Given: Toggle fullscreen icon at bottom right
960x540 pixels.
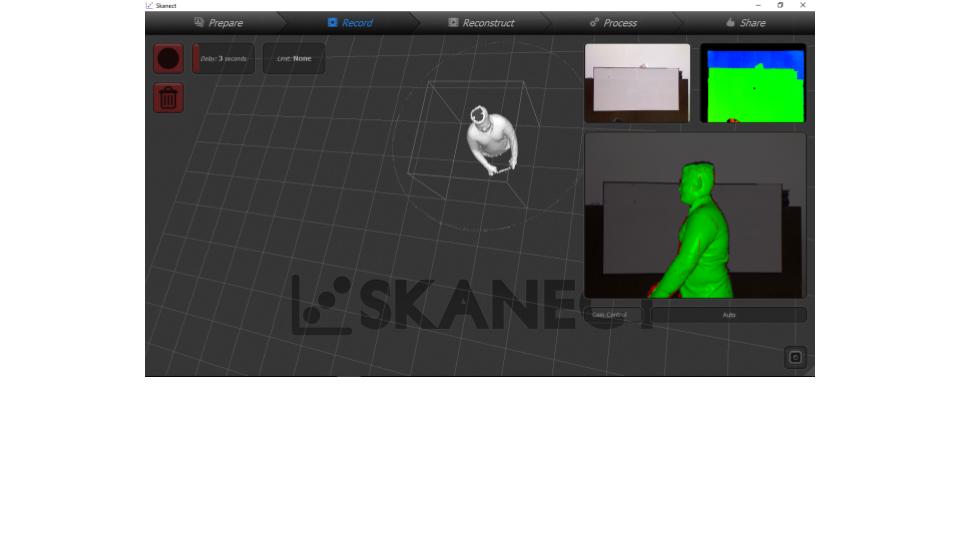Looking at the screenshot, I should (795, 358).
